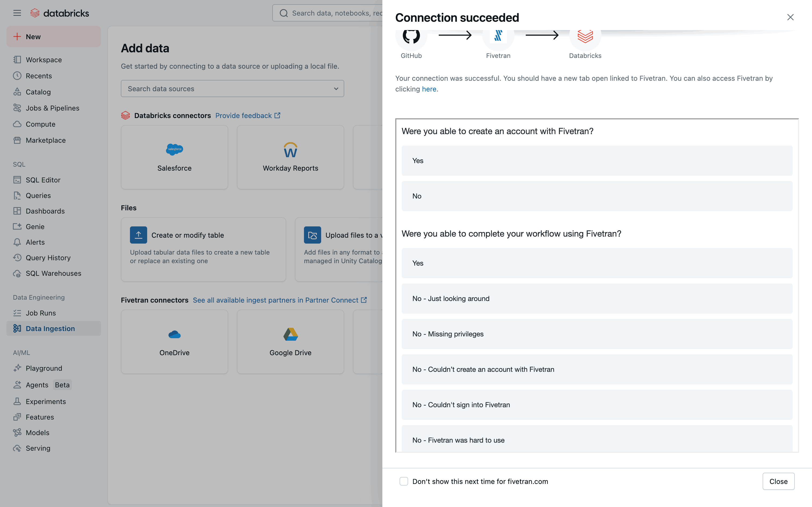Open Data Ingestion menu item
812x507 pixels.
50,329
